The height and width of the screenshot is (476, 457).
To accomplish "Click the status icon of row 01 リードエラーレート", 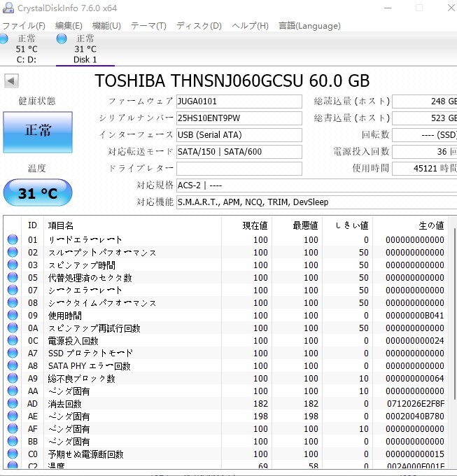I will coord(13,239).
